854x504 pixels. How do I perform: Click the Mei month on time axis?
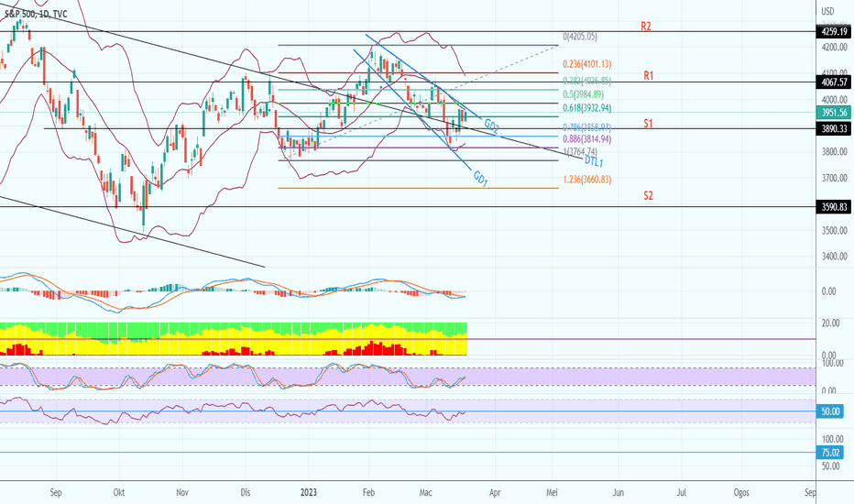coord(552,493)
